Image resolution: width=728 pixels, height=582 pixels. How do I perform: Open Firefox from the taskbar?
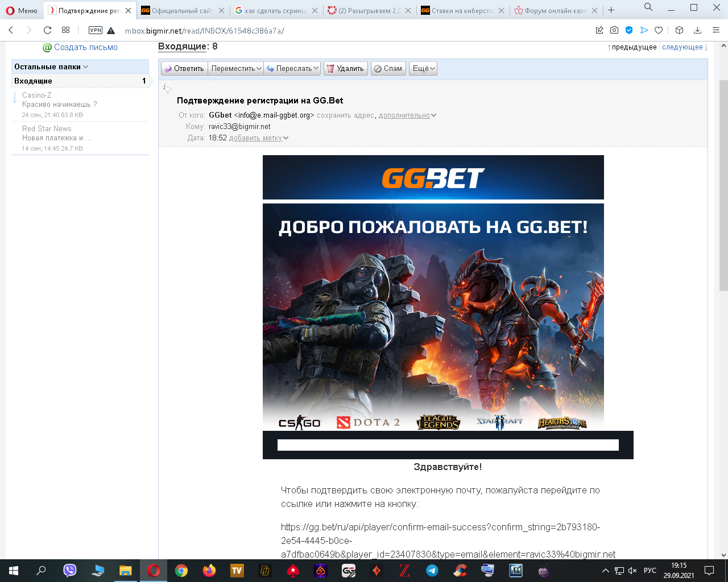(x=209, y=571)
